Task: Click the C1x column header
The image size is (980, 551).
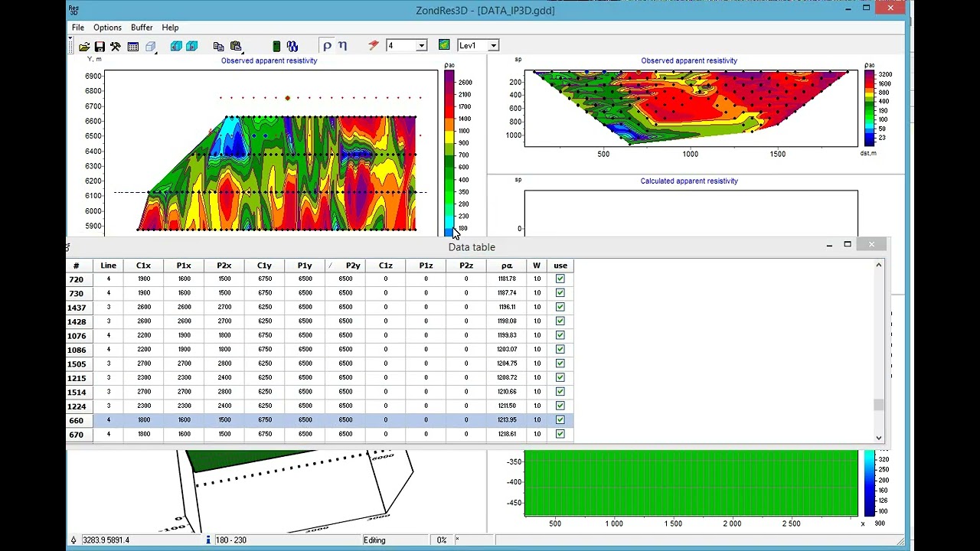Action: [x=143, y=266]
